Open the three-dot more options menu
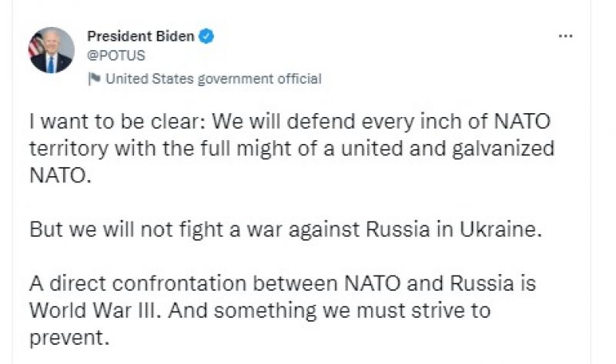Screen dimensions: 616x364 click(565, 36)
